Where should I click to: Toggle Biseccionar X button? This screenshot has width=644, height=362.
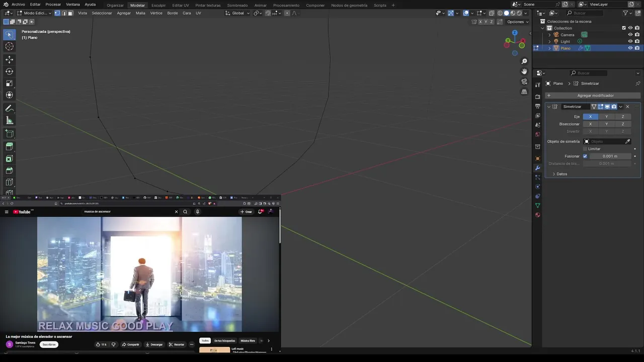pyautogui.click(x=590, y=124)
